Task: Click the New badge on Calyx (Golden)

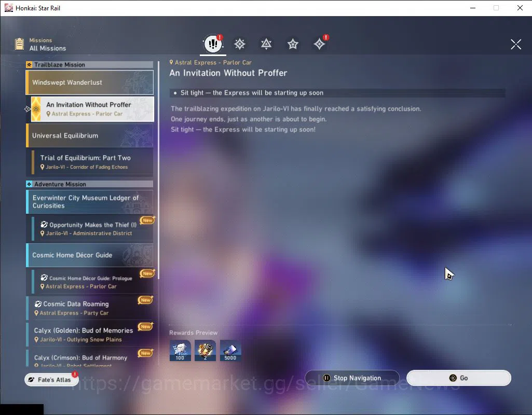Action: pos(145,326)
